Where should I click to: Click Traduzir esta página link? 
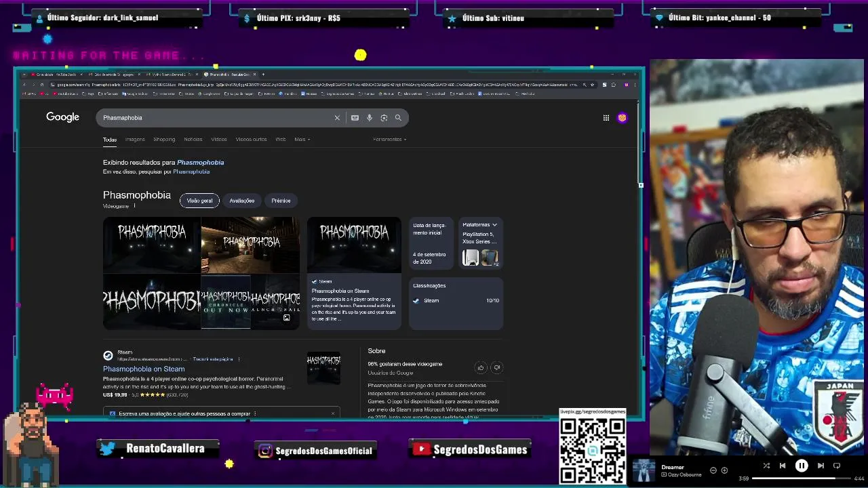213,359
